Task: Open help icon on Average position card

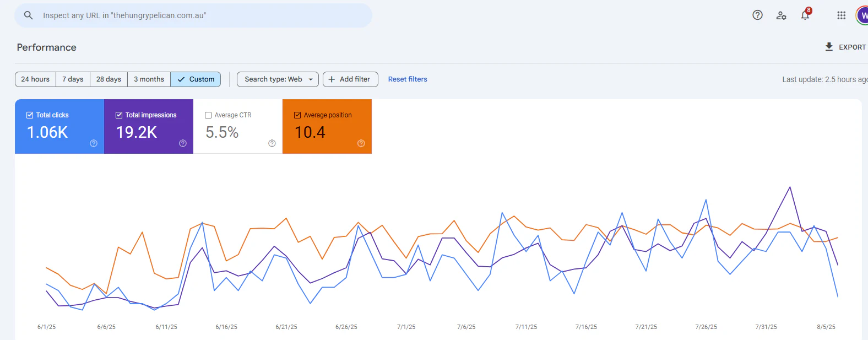Action: (361, 143)
